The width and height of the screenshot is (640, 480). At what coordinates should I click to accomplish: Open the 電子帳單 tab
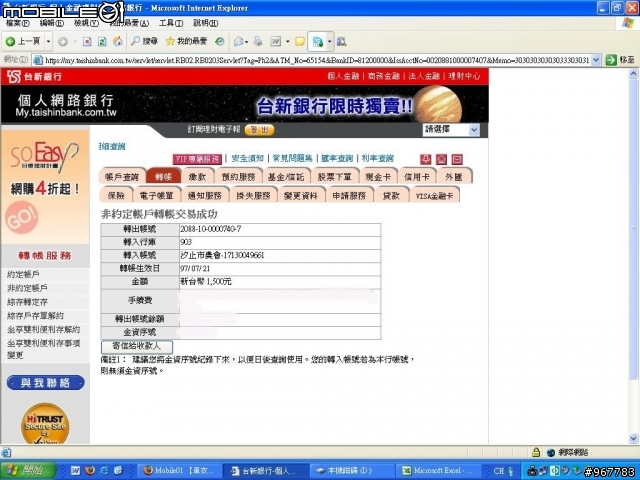[157, 196]
